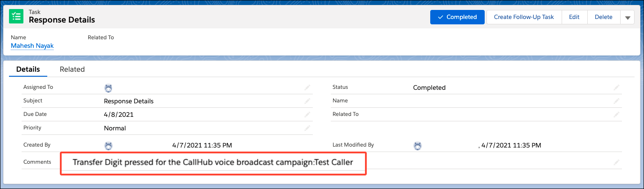Image resolution: width=644 pixels, height=189 pixels.
Task: Open the more actions dropdown arrow
Action: tap(627, 17)
